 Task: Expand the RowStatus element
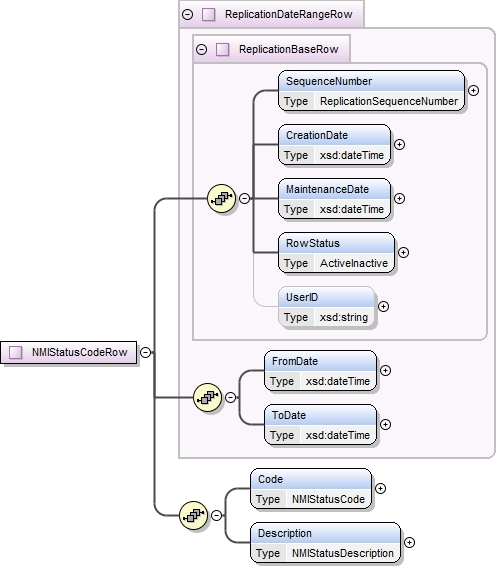tap(404, 252)
